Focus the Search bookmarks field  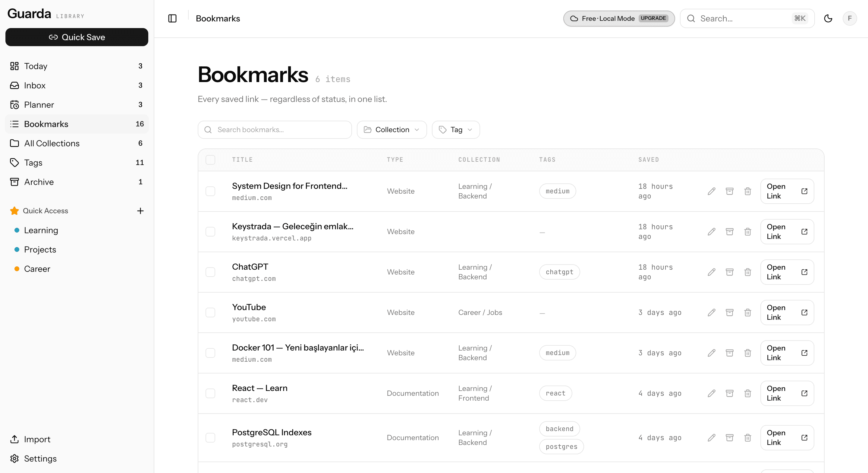point(275,130)
